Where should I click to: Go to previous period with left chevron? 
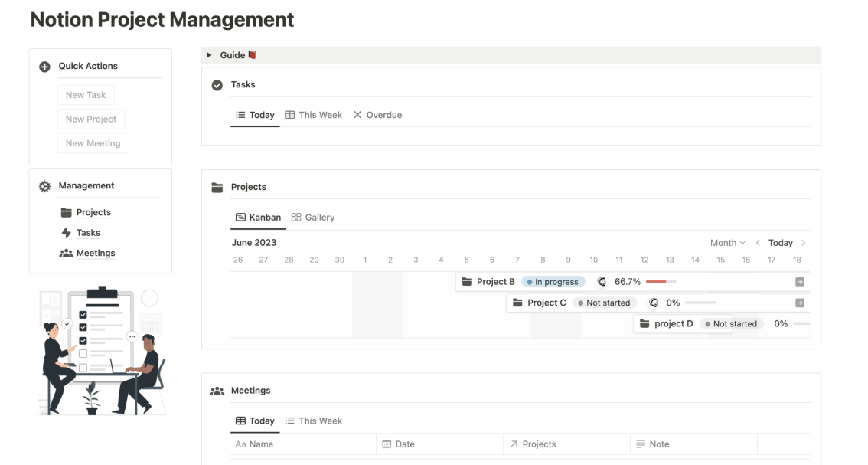(758, 243)
